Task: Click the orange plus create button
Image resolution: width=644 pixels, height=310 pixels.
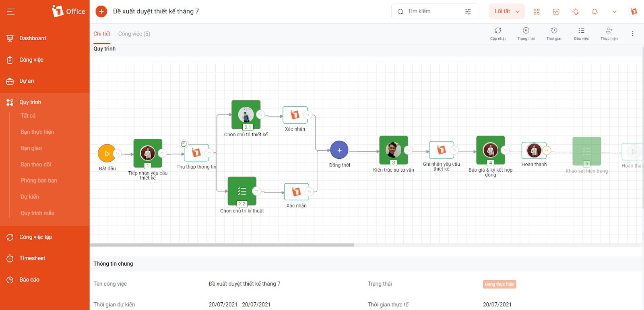Action: click(x=101, y=11)
